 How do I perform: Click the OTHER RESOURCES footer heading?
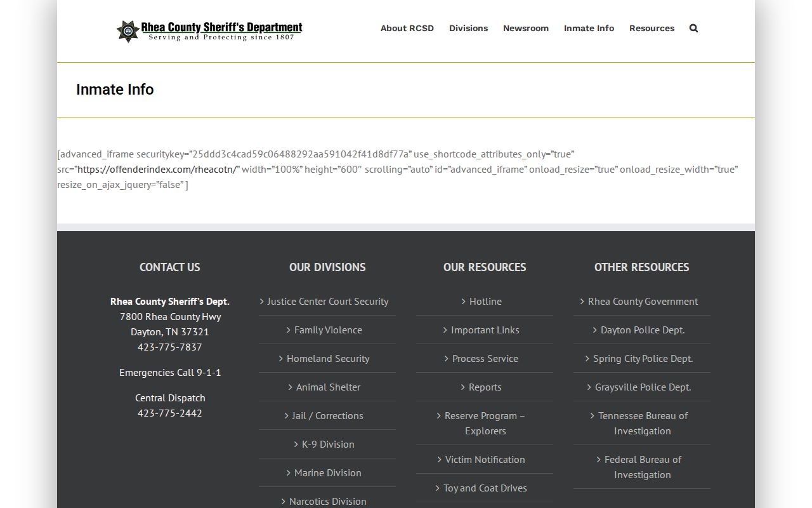[642, 267]
